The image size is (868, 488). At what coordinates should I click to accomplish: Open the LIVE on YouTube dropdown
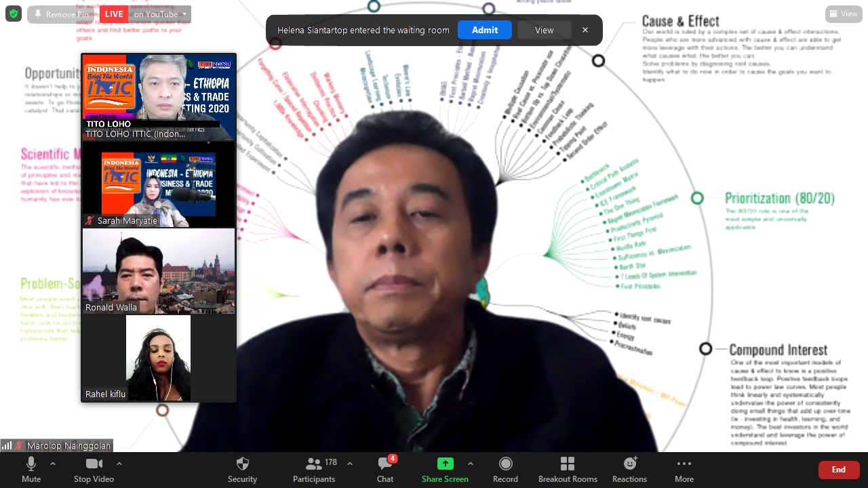coord(160,14)
